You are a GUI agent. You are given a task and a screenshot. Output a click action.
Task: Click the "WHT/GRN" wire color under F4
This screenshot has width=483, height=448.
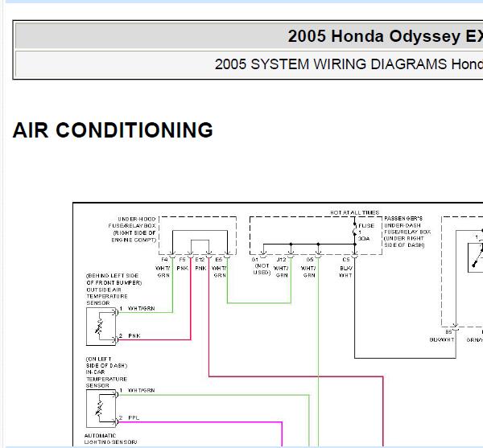click(x=163, y=272)
